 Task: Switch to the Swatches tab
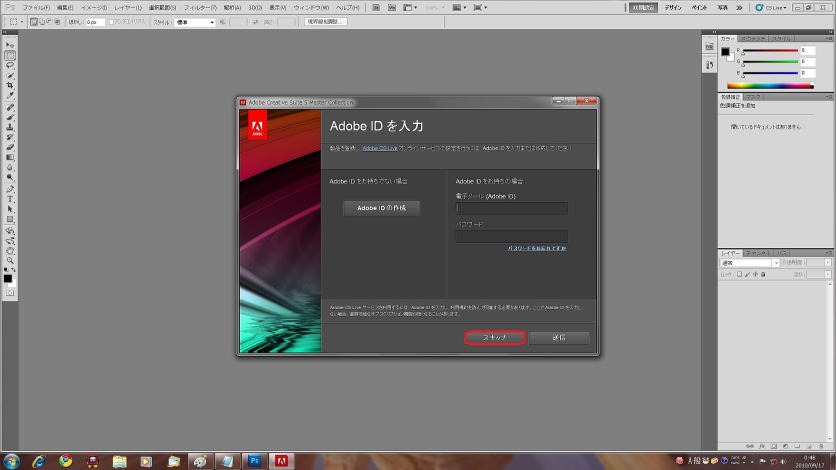pyautogui.click(x=753, y=38)
